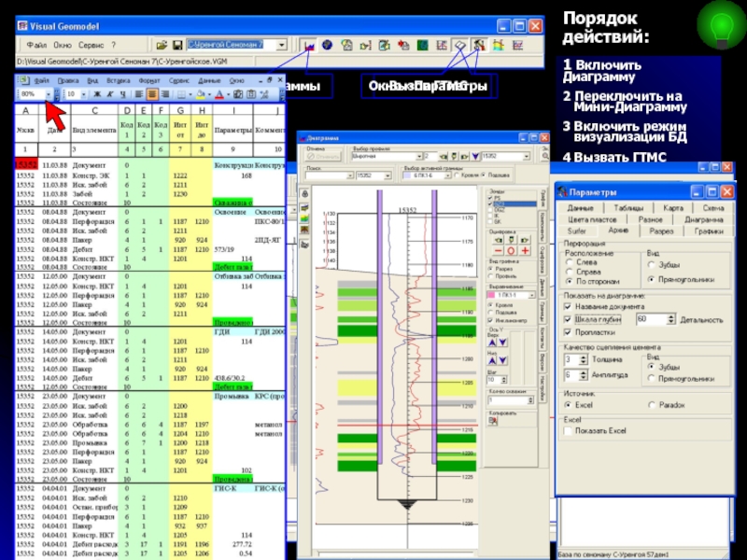
Task: Select the Paradox source radio button
Action: pos(651,405)
